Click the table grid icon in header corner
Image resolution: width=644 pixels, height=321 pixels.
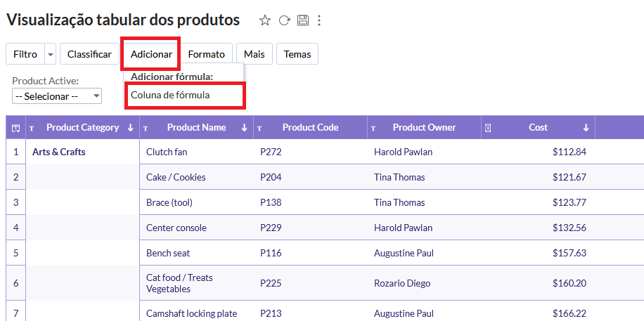click(15, 128)
